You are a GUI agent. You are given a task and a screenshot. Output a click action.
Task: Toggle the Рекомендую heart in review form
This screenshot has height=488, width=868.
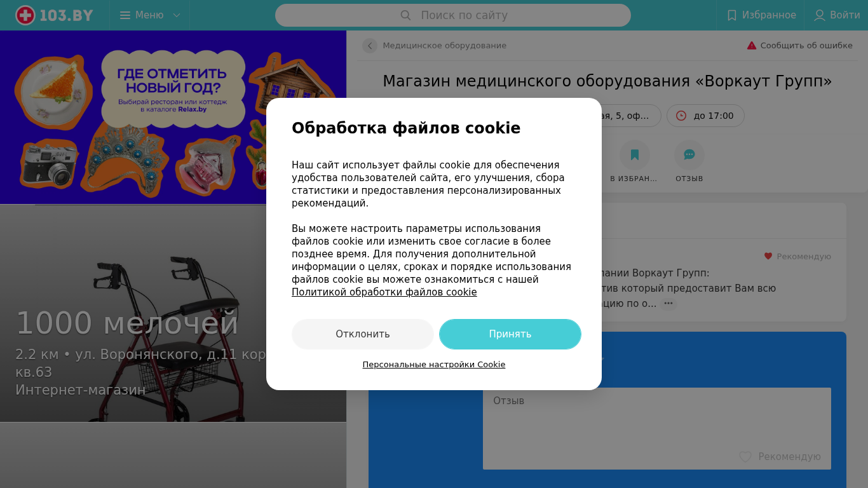[745, 457]
